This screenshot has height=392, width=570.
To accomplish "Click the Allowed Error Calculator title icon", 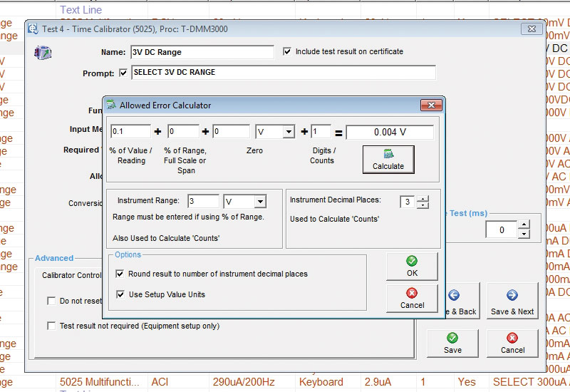I will pos(111,105).
